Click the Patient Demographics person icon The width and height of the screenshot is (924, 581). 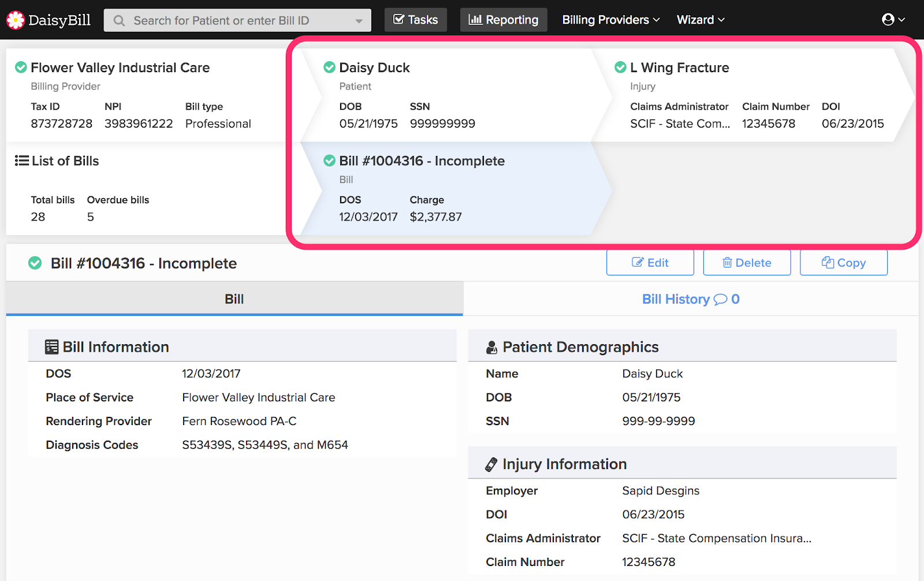pyautogui.click(x=492, y=347)
